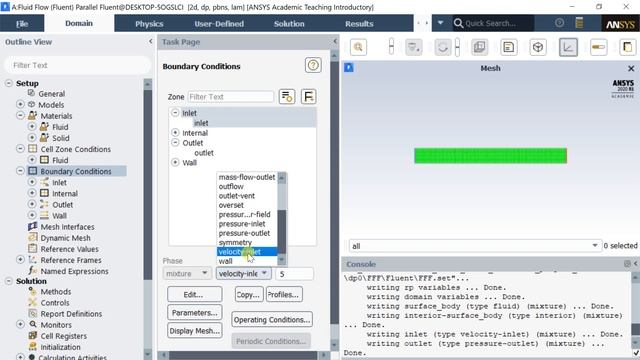Expand the Models tree node
This screenshot has width=640, height=360.
point(20,104)
